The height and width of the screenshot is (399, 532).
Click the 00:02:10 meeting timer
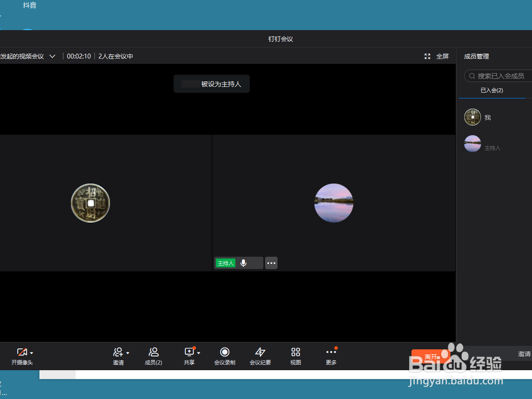click(x=79, y=56)
